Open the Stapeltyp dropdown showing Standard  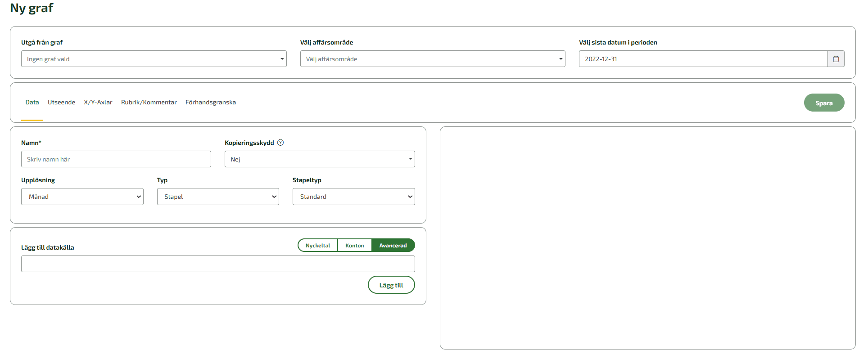tap(354, 197)
